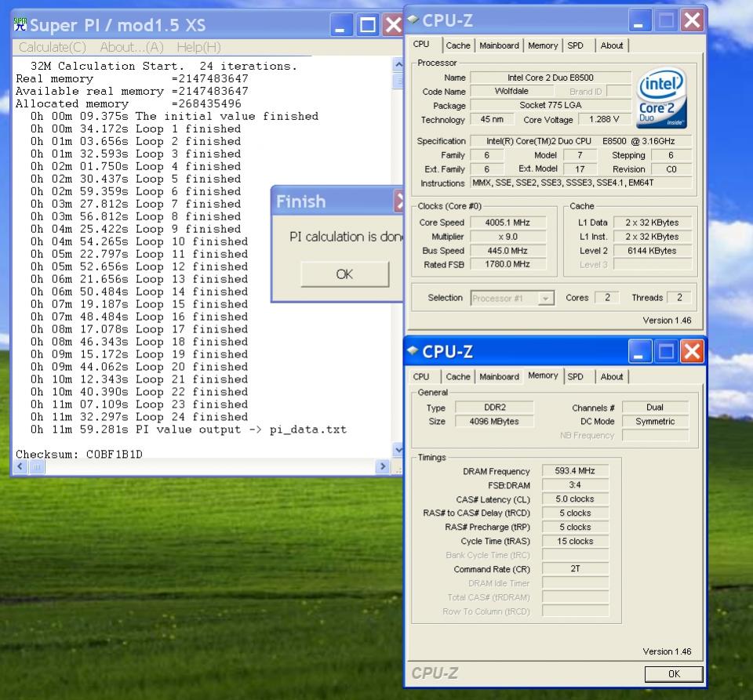Click OK in the Finish dialog

tap(344, 274)
